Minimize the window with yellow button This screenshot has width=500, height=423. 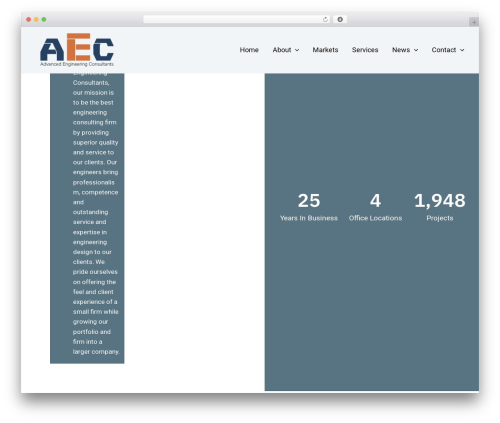(36, 19)
